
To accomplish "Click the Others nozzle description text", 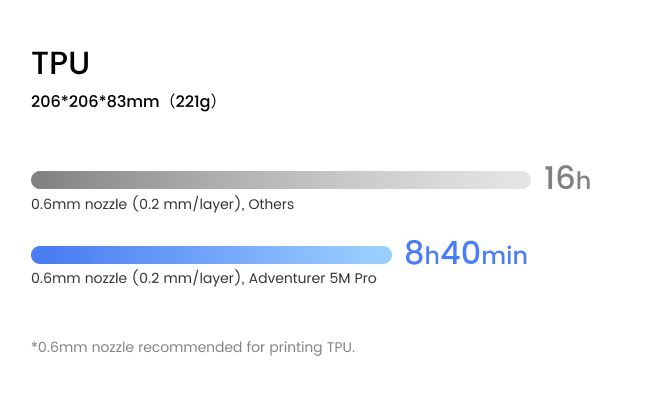I will click(x=163, y=204).
